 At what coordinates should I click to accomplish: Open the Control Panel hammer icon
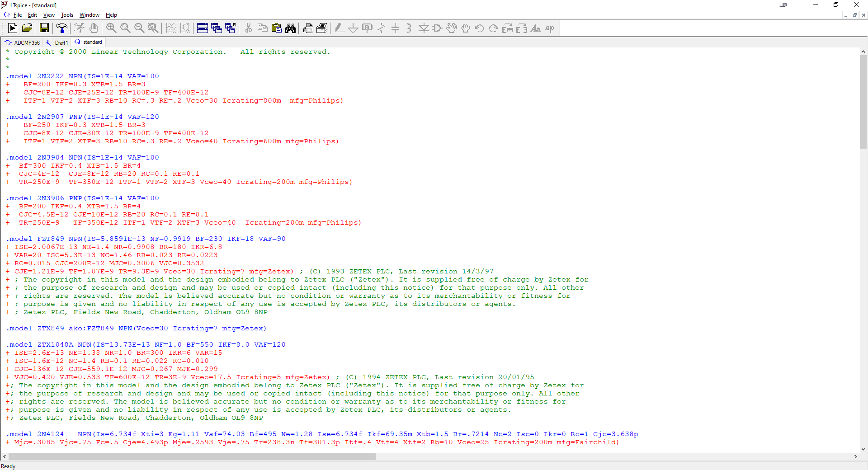tap(61, 28)
